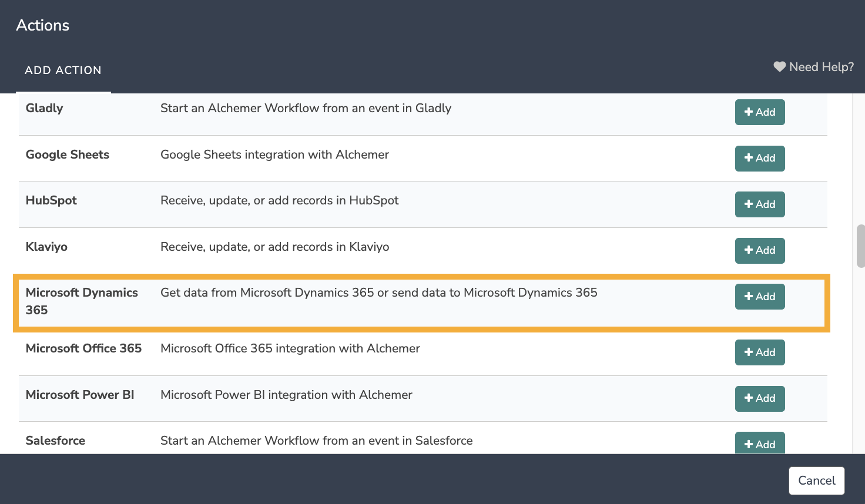Add the Gladly action

click(759, 112)
